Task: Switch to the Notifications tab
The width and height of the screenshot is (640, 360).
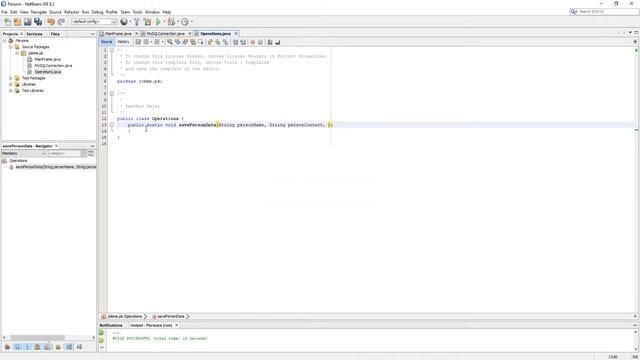Action: (x=111, y=325)
